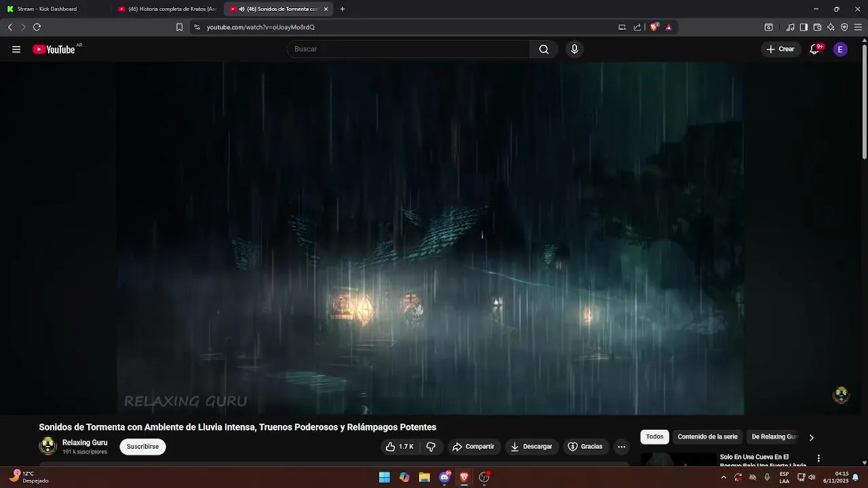Open Copilot from the taskbar
868x488 pixels.
point(405,477)
